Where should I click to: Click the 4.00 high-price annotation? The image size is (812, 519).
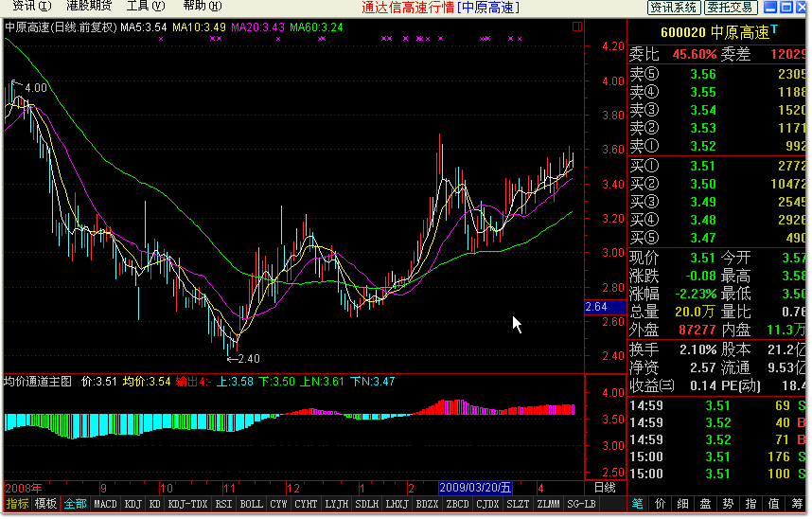(x=36, y=88)
